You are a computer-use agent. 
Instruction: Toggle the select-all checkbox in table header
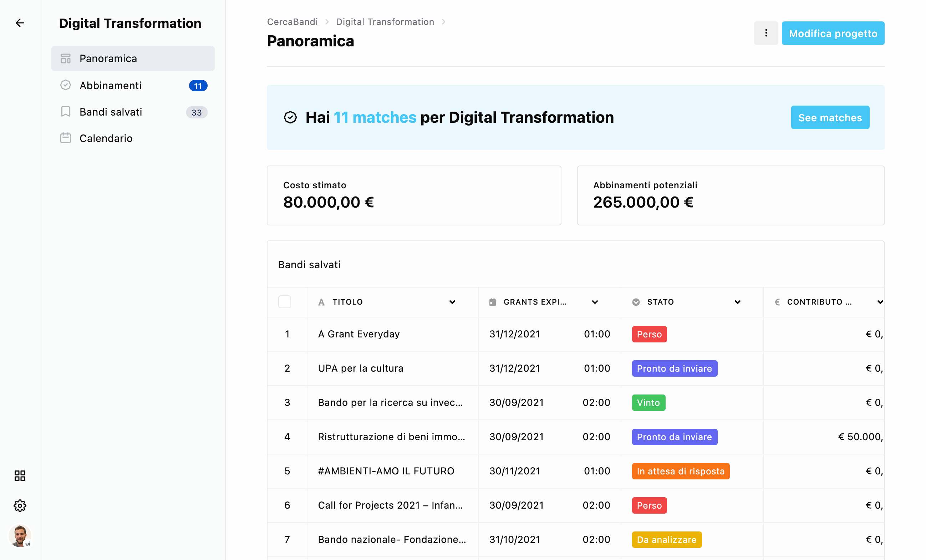285,302
